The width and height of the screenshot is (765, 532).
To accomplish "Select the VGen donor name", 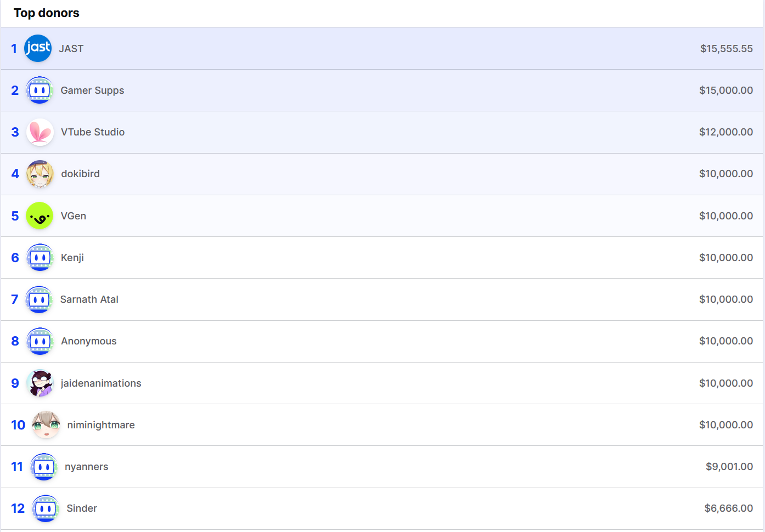I will pos(74,216).
